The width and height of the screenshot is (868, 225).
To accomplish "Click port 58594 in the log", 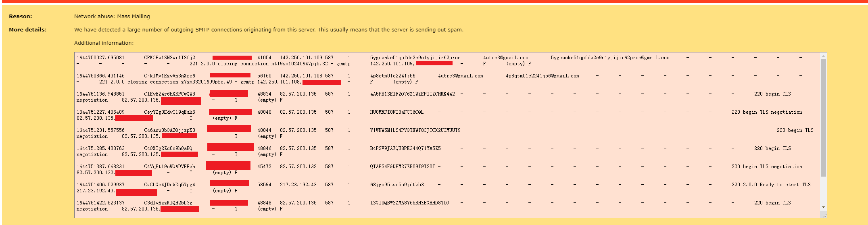I will tap(264, 185).
